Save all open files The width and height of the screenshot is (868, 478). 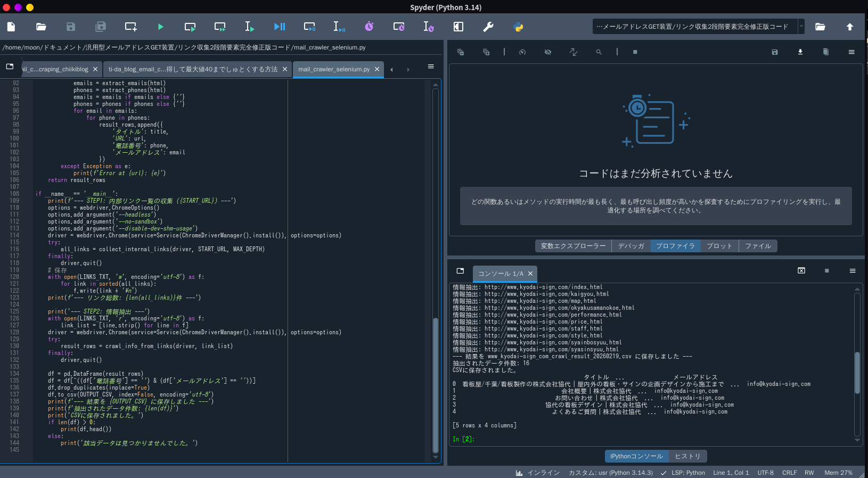[101, 27]
